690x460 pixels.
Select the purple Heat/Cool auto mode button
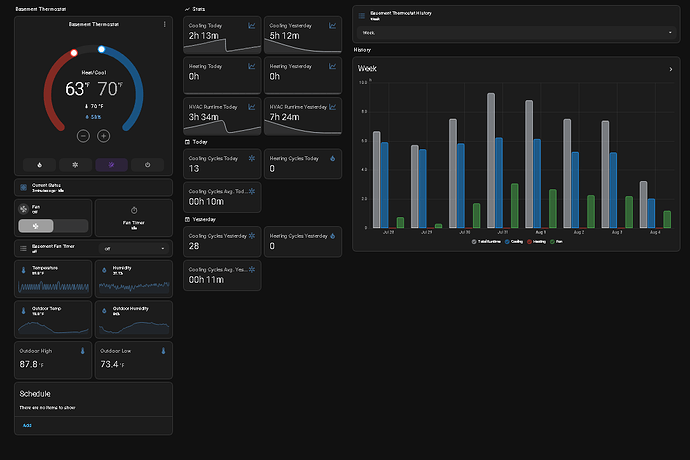coord(111,165)
